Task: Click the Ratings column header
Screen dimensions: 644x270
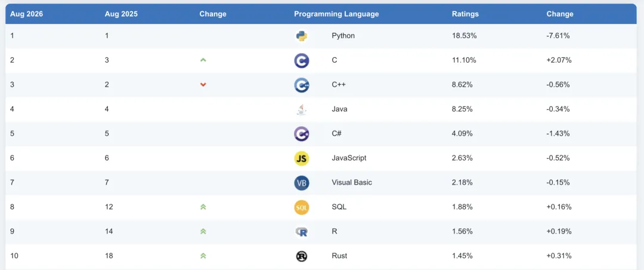Action: pos(465,14)
